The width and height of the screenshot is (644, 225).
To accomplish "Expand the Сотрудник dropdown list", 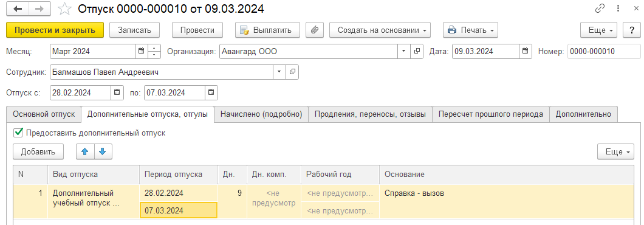I will tap(279, 72).
